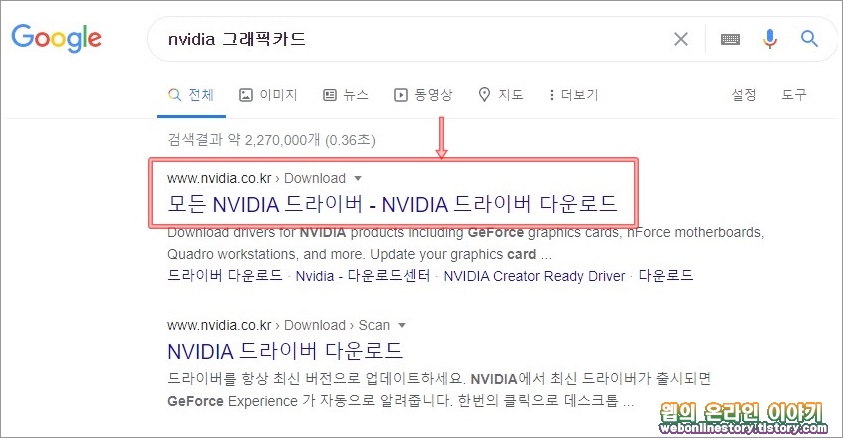This screenshot has width=843, height=438.
Task: Open the 동영상 tab
Action: pos(423,95)
